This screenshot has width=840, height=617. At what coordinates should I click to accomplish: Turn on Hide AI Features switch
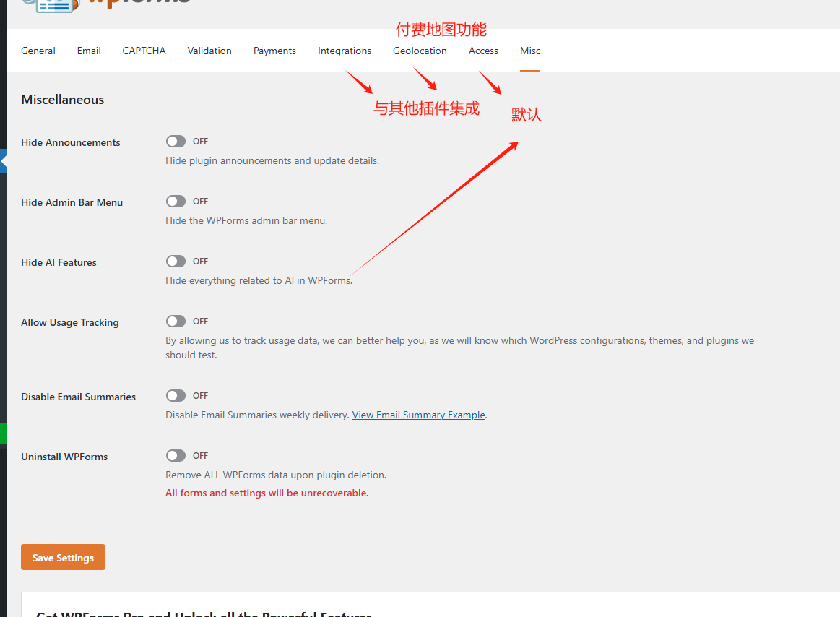click(x=176, y=262)
